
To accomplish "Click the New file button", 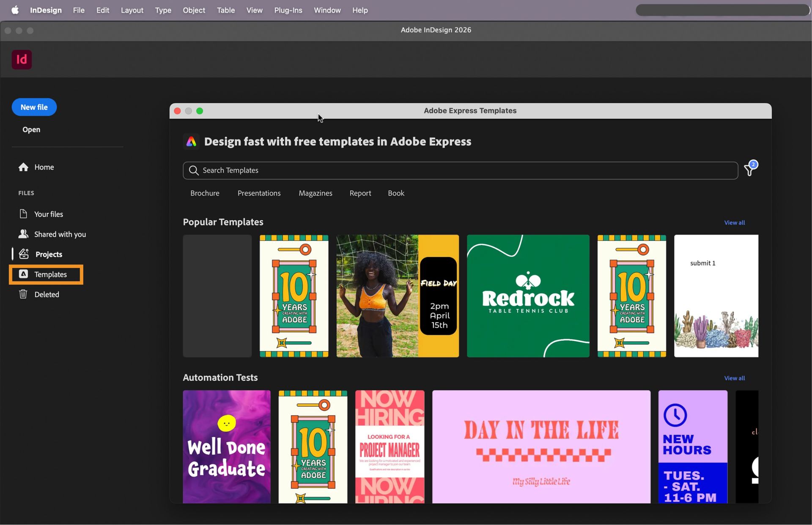I will [34, 107].
